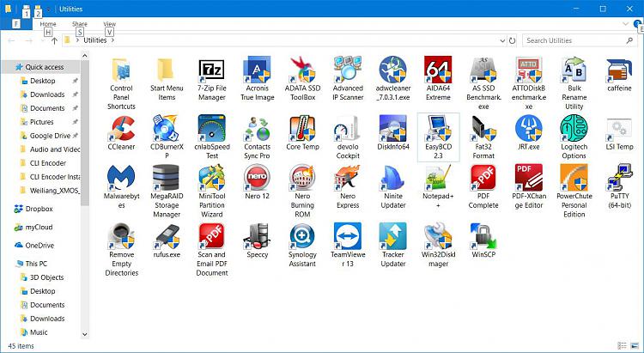The image size is (644, 353).
Task: Select the PuTTY (64-bit) shortcut
Action: (x=619, y=179)
